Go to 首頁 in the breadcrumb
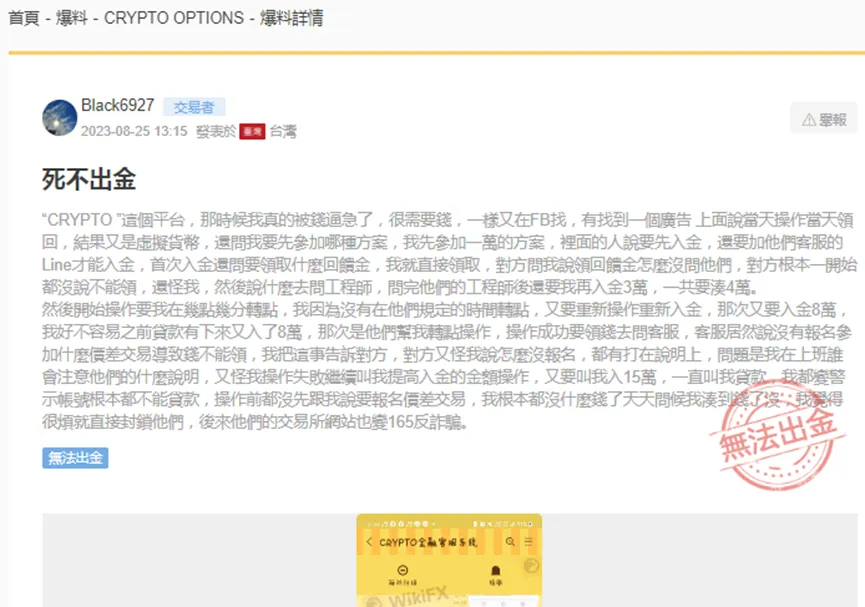 tap(24, 18)
